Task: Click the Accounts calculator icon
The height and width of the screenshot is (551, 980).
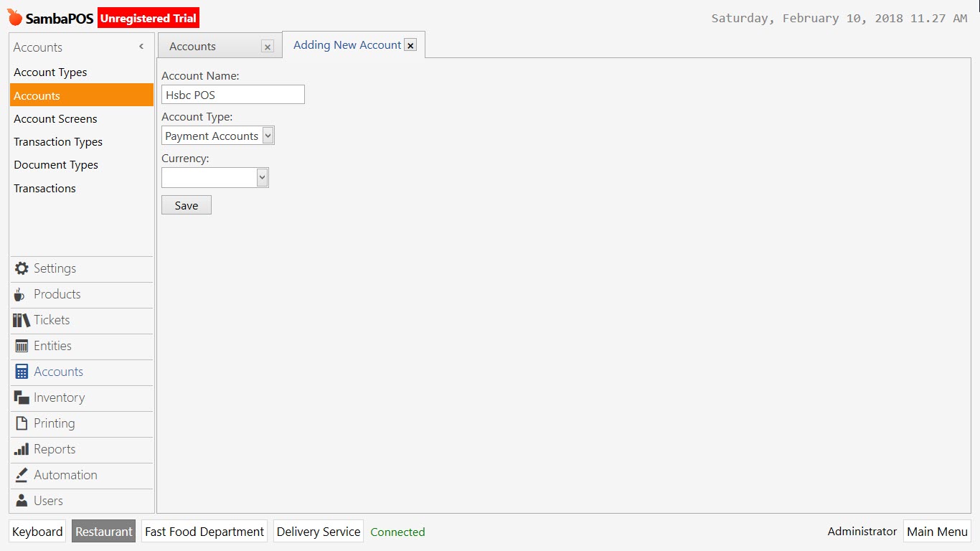Action: point(22,372)
